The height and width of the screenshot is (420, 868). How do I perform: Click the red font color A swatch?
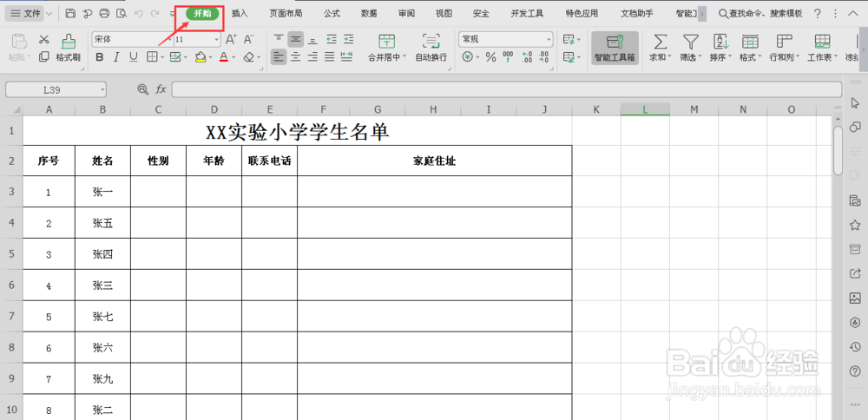[x=224, y=56]
